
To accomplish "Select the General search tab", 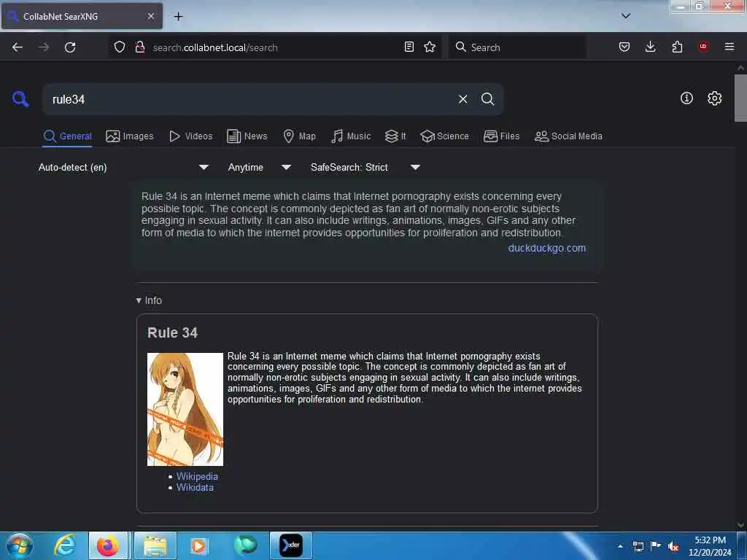I will pos(67,136).
